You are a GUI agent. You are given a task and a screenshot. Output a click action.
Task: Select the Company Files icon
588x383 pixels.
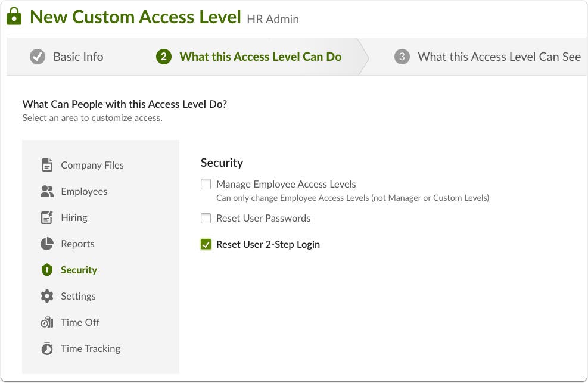48,165
